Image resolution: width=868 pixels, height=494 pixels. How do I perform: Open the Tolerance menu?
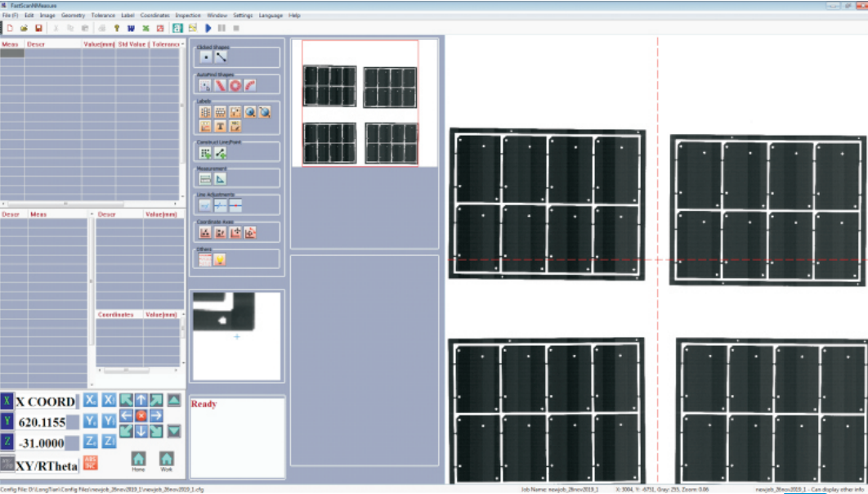(103, 16)
